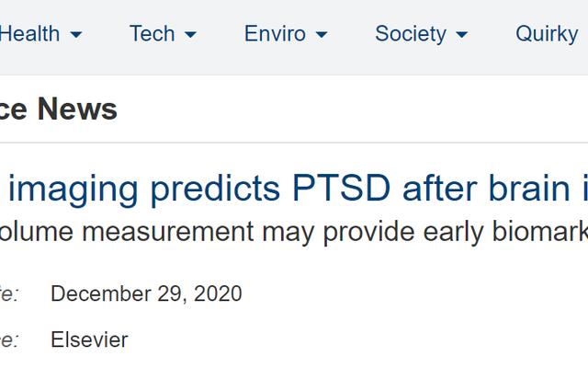Click the caret arrow beside Society

click(461, 35)
